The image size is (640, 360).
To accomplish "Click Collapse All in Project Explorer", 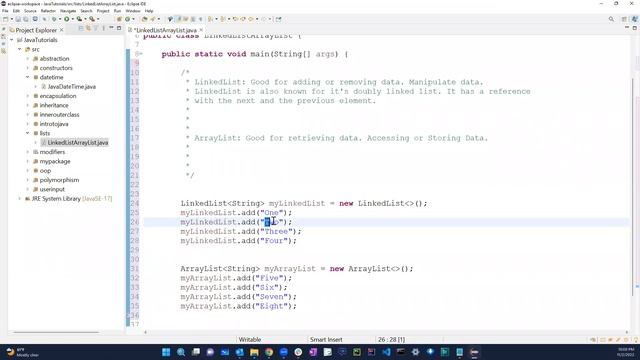I will tap(81, 29).
